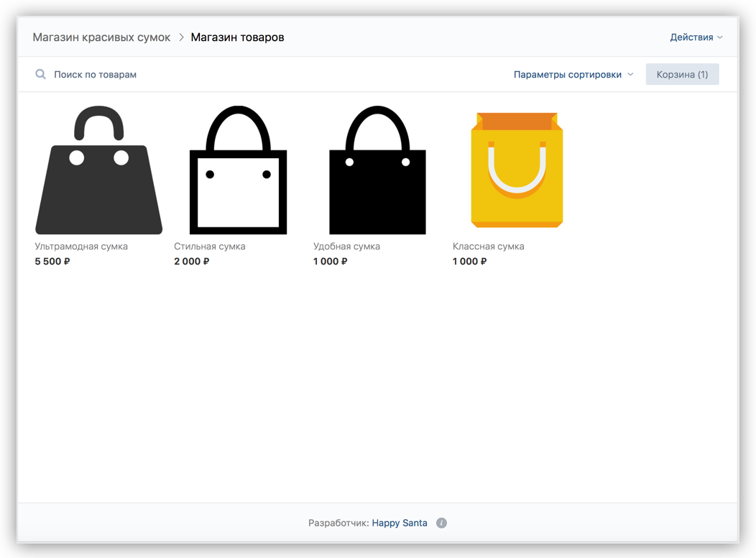756x558 pixels.
Task: Click the 2 000 ₽ price label
Action: coord(191,262)
